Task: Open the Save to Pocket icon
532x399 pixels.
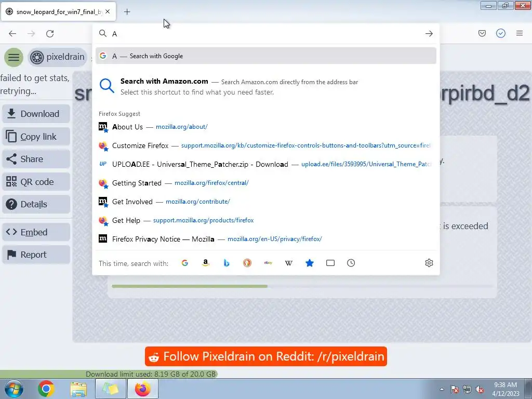Action: (482, 33)
